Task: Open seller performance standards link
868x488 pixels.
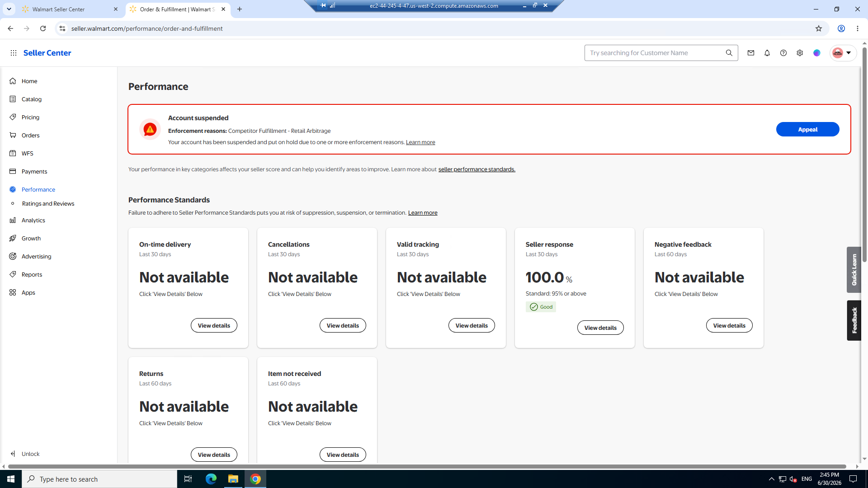Action: pos(476,169)
